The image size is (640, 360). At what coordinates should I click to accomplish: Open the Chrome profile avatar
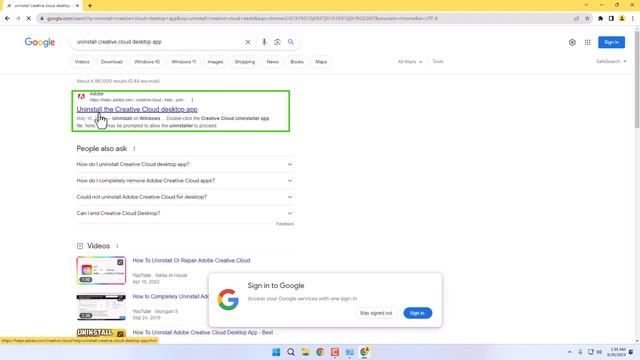click(x=622, y=18)
